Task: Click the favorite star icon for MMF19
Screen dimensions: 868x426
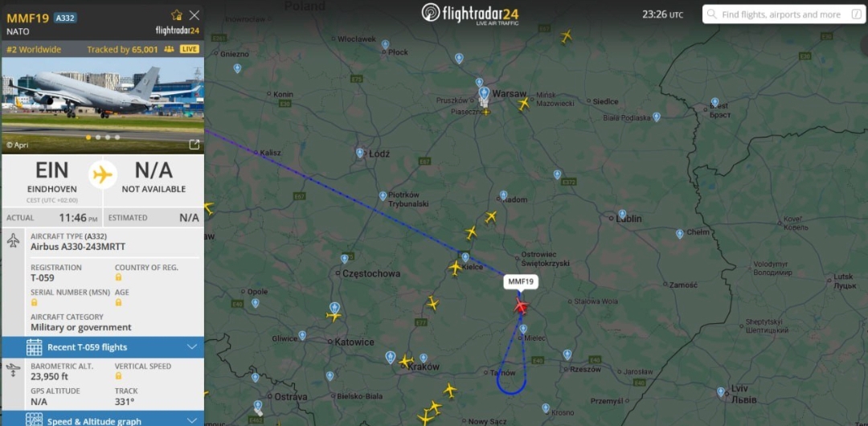Action: tap(177, 15)
